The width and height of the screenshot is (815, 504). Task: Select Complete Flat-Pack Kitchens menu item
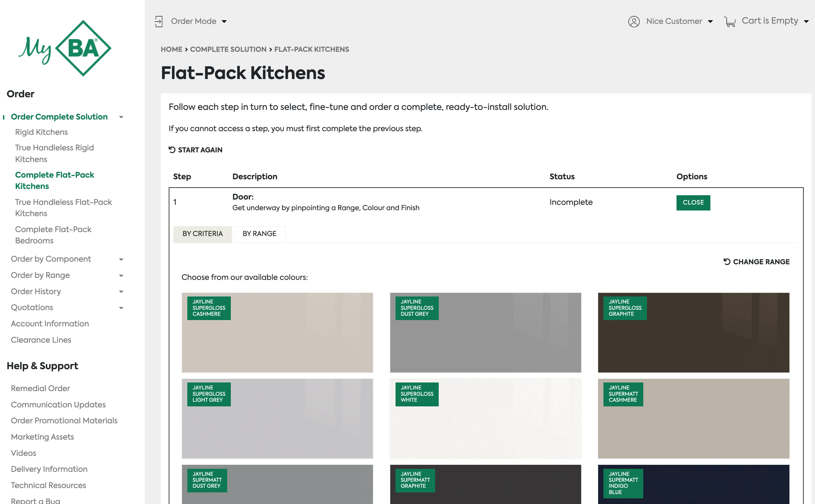(55, 180)
